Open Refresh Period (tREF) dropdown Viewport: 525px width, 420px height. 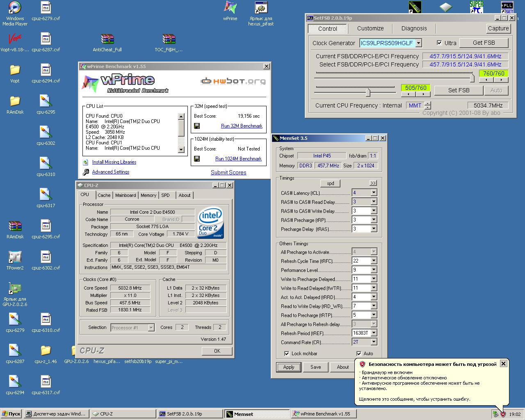point(374,333)
